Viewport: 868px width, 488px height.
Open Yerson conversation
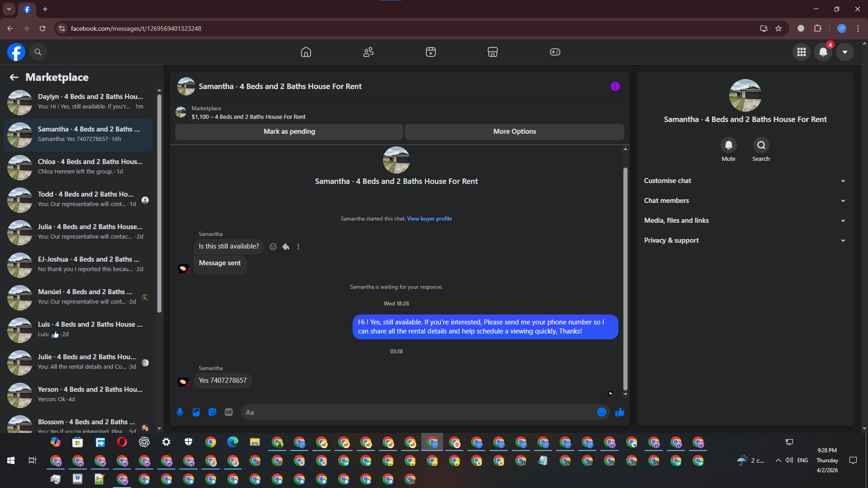(x=78, y=394)
